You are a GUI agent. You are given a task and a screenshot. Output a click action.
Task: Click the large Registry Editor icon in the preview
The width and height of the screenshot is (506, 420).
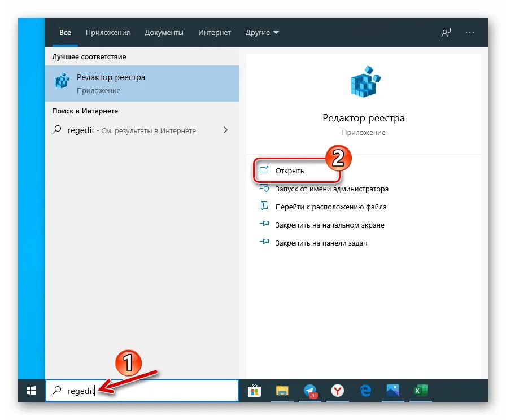click(x=365, y=82)
